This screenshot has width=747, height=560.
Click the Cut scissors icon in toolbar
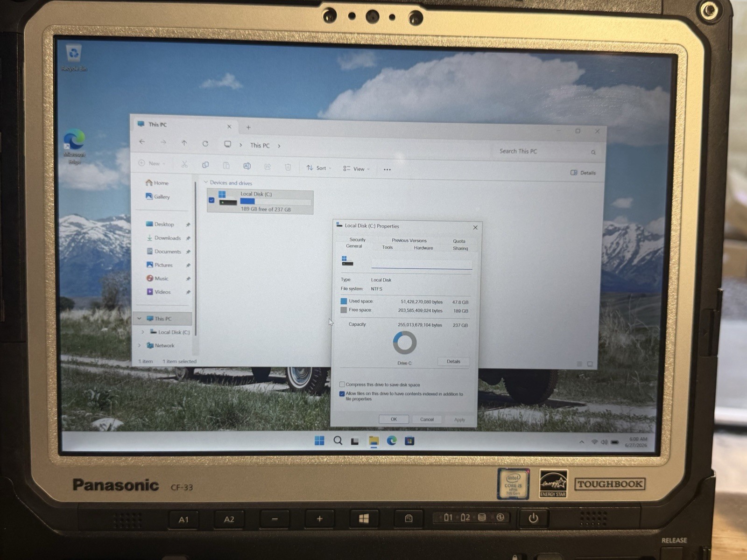click(x=184, y=164)
